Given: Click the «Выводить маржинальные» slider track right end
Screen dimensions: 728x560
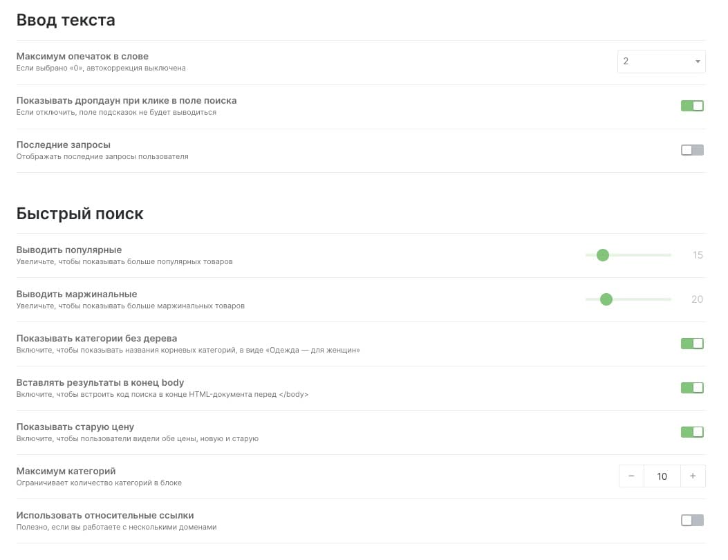Looking at the screenshot, I should [669, 299].
